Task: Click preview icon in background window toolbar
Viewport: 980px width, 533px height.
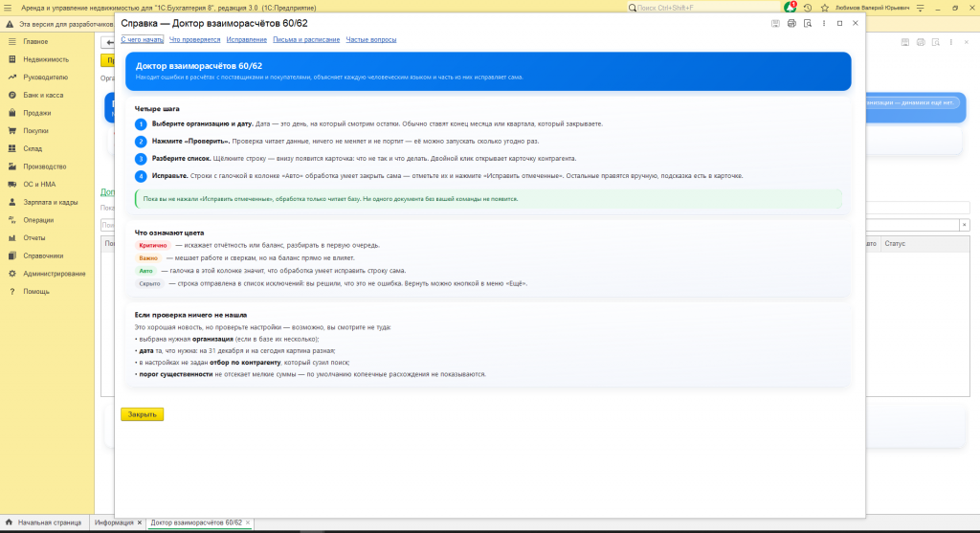Action: (936, 42)
